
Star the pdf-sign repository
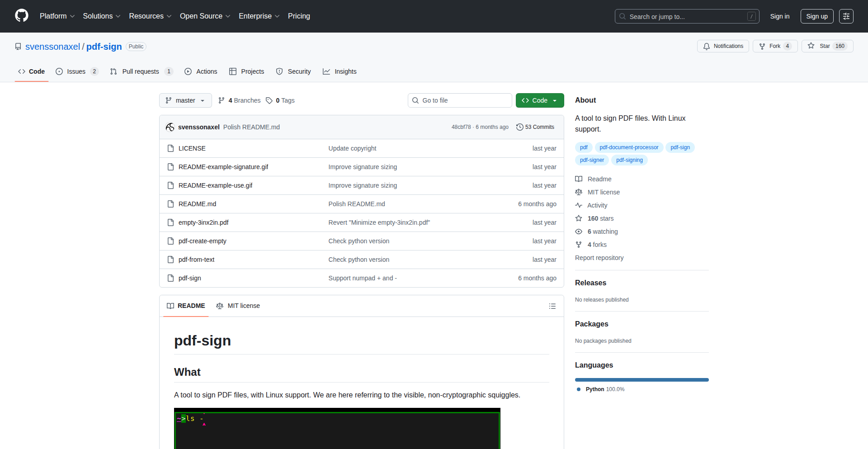(827, 46)
